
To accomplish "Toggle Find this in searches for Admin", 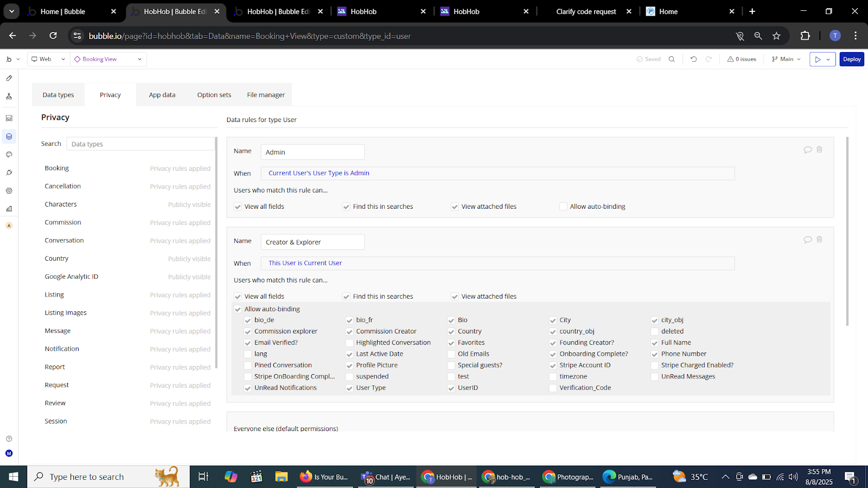I will click(346, 207).
